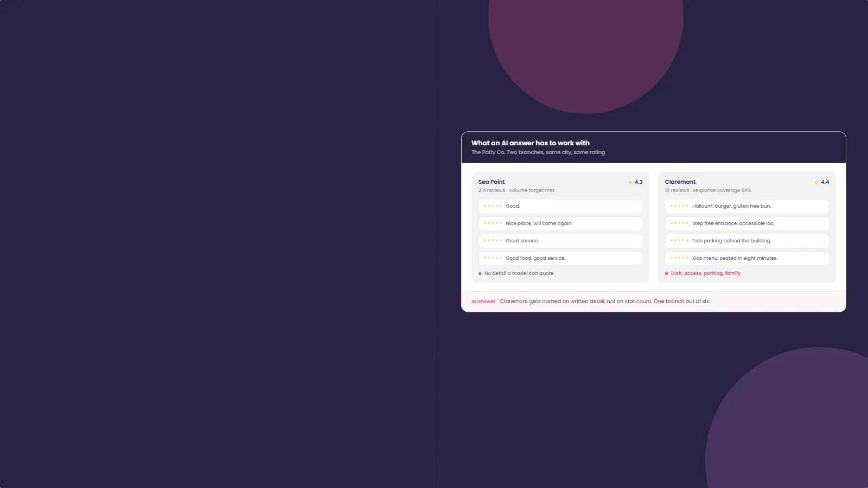Open the 'Free parking behind the building.' review text
The width and height of the screenshot is (868, 488).
coord(731,241)
